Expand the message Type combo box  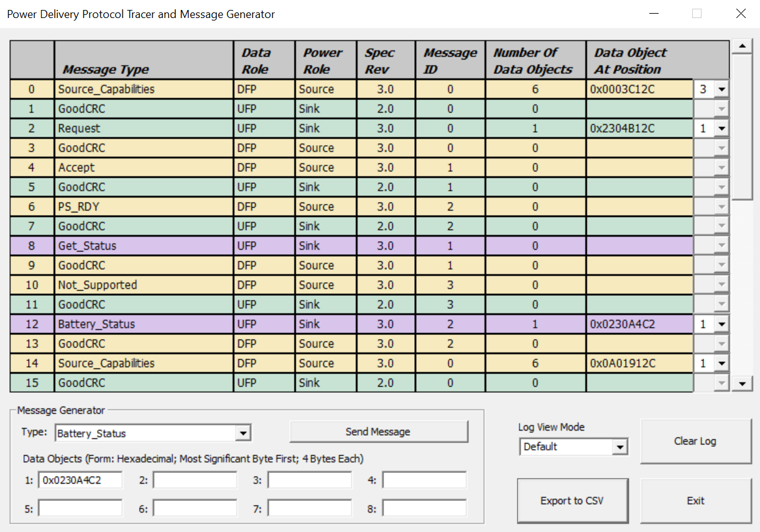pos(243,433)
